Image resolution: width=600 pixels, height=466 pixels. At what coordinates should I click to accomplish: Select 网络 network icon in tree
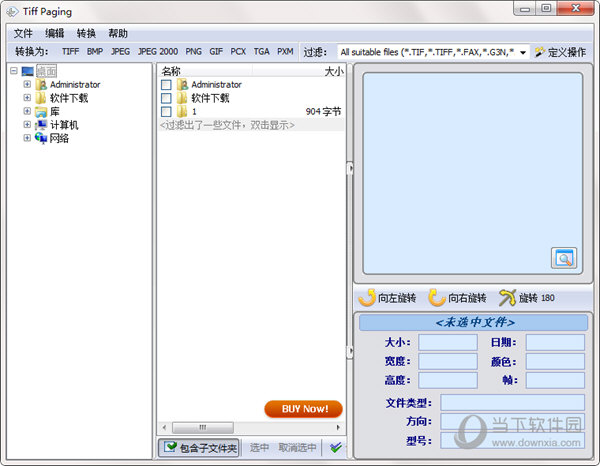pyautogui.click(x=41, y=138)
